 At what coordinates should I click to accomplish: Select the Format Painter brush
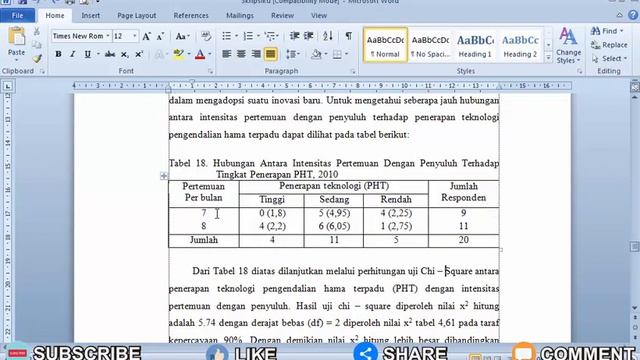(x=37, y=59)
